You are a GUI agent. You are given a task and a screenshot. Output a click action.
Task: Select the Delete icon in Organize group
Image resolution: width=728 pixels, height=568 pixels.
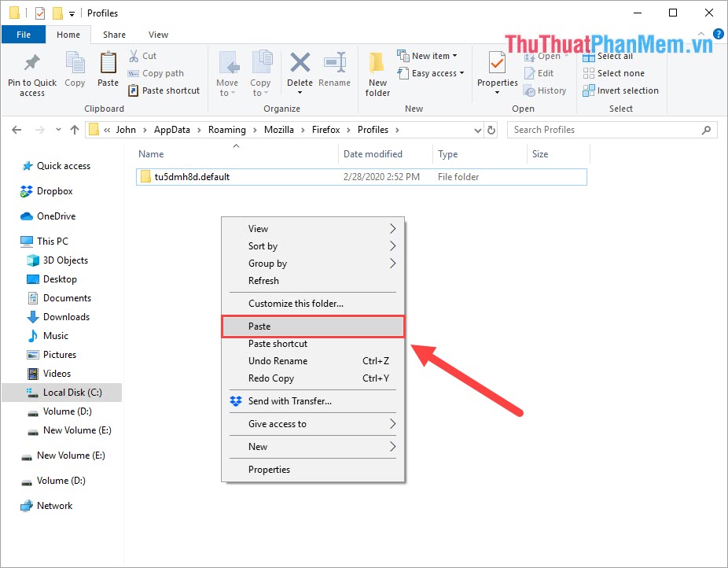point(300,71)
